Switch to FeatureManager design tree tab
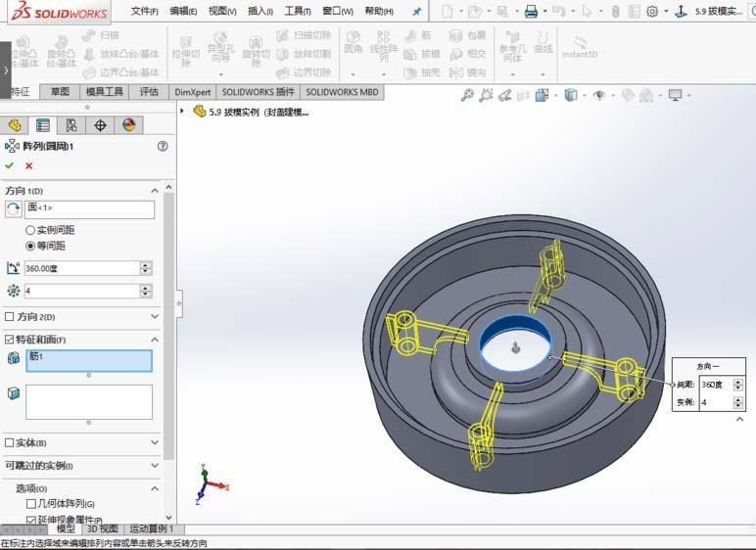The height and width of the screenshot is (550, 756). point(15,125)
